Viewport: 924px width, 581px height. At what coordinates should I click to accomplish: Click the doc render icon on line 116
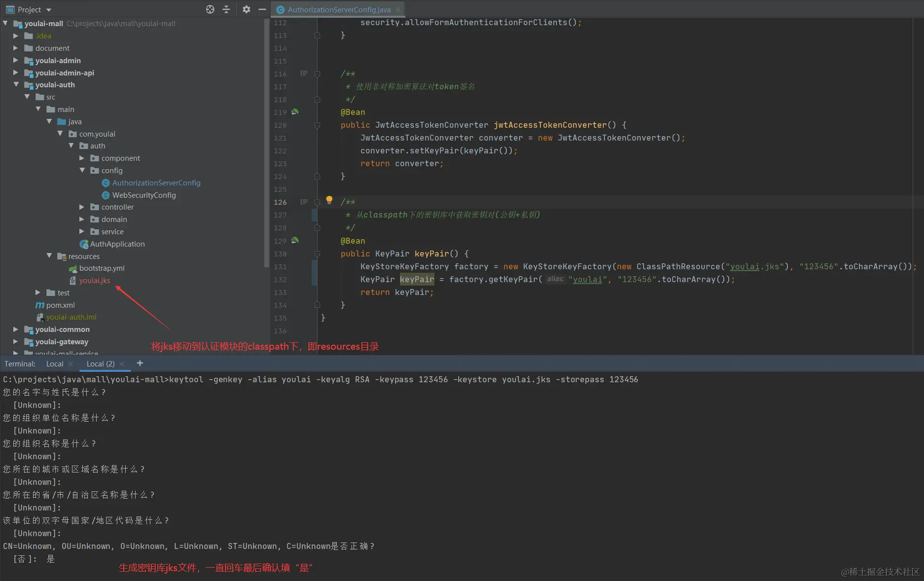pyautogui.click(x=304, y=73)
